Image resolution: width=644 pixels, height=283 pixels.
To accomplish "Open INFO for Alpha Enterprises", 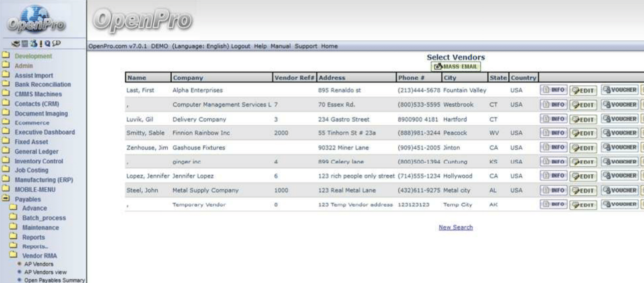I will [553, 90].
